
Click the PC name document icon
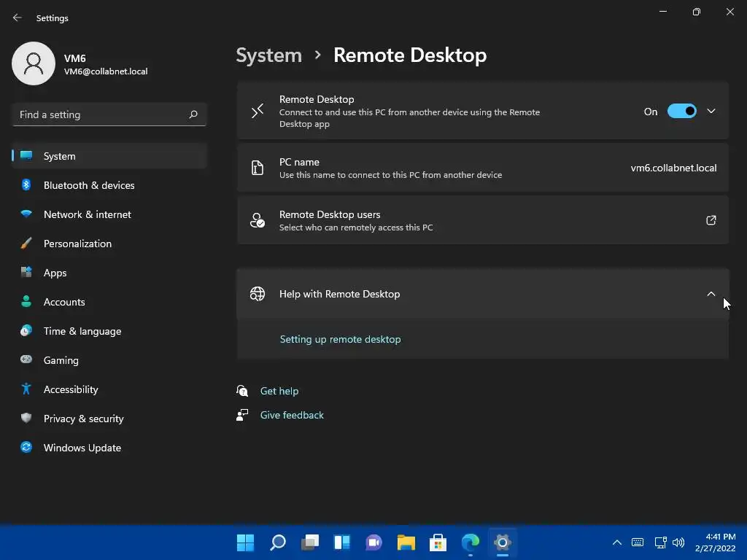coord(258,168)
